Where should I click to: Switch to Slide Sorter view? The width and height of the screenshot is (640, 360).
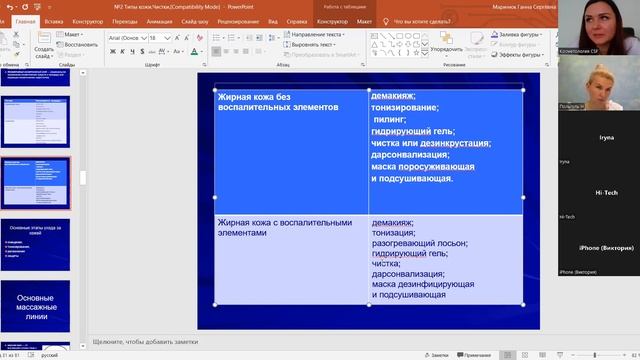[x=525, y=355]
